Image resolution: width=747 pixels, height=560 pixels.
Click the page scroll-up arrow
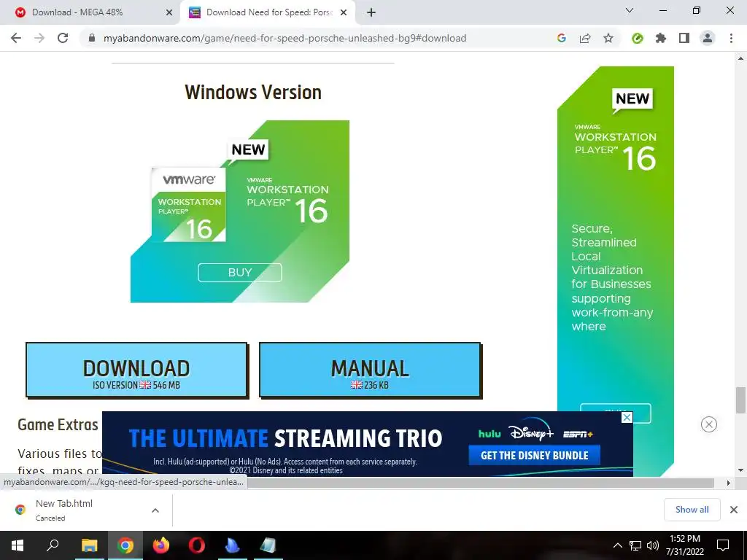point(740,58)
